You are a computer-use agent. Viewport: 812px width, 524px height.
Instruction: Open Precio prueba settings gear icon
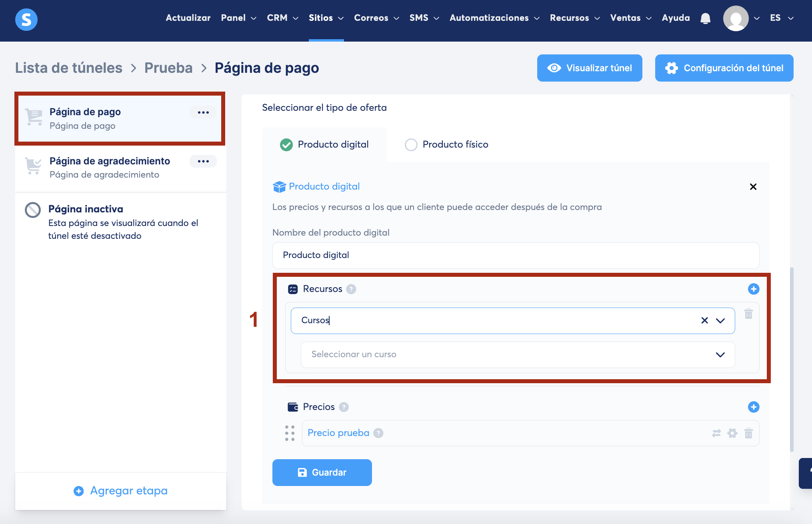click(732, 433)
